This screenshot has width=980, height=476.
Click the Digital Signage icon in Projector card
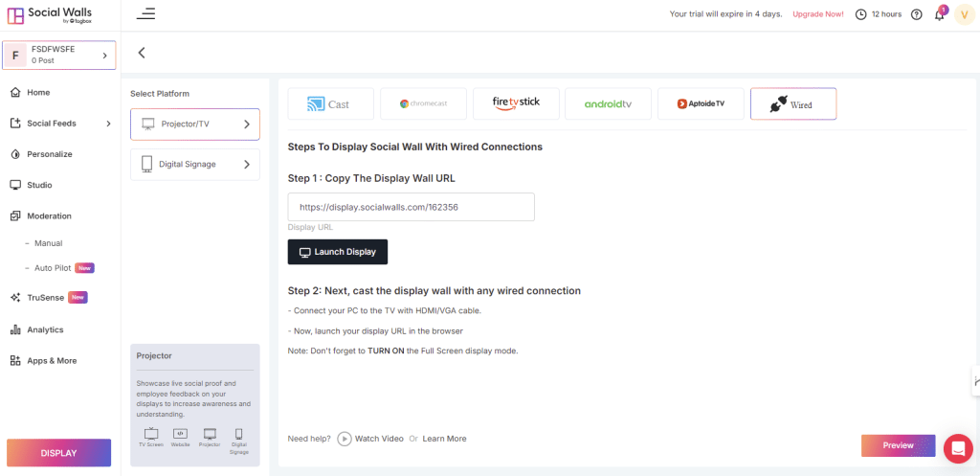(238, 434)
